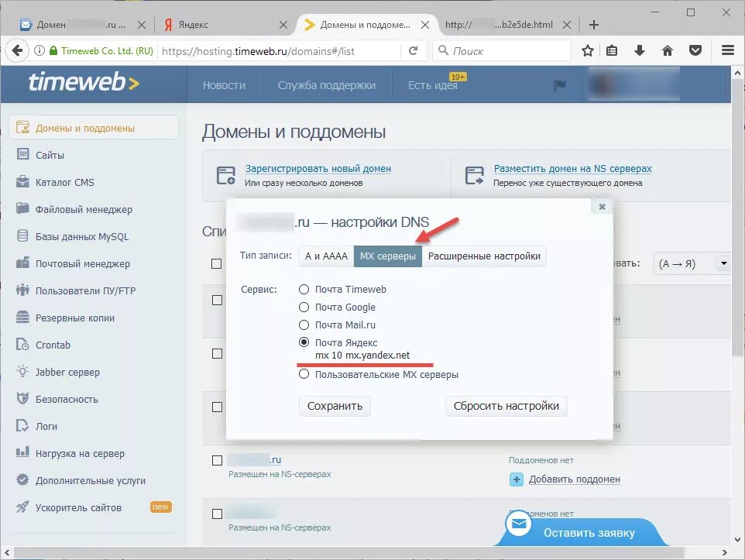Click the Crontab sidebar icon
Screen dimensions: 745x560
(x=22, y=344)
